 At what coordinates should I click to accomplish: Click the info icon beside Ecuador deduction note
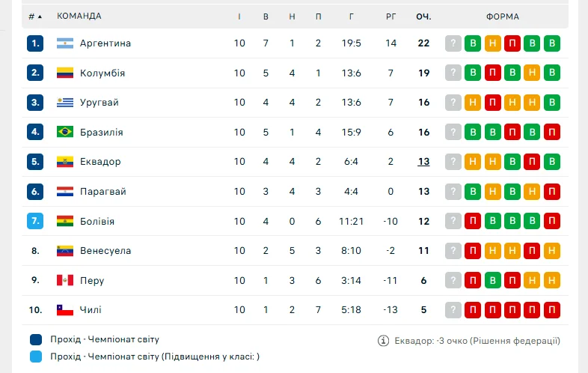click(x=383, y=341)
